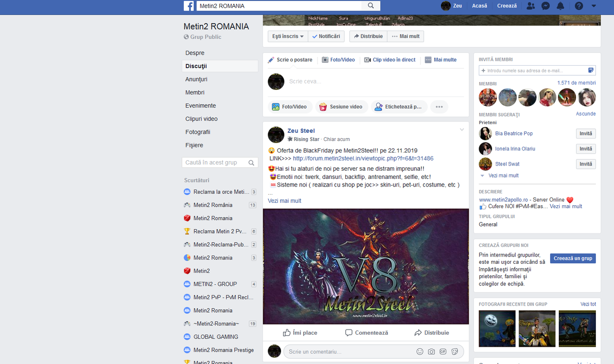Click the Metin2Steel V8 post image
This screenshot has height=364, width=614.
[366, 266]
